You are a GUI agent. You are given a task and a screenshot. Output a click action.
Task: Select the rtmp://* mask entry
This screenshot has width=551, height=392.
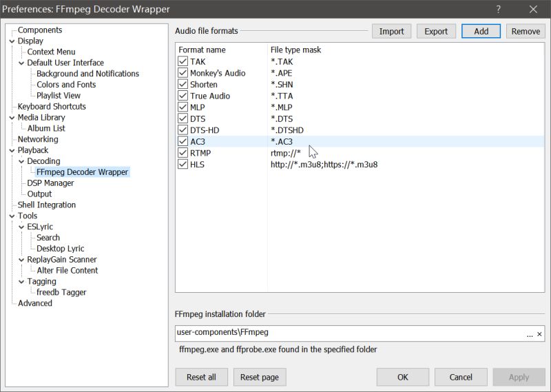tap(286, 153)
